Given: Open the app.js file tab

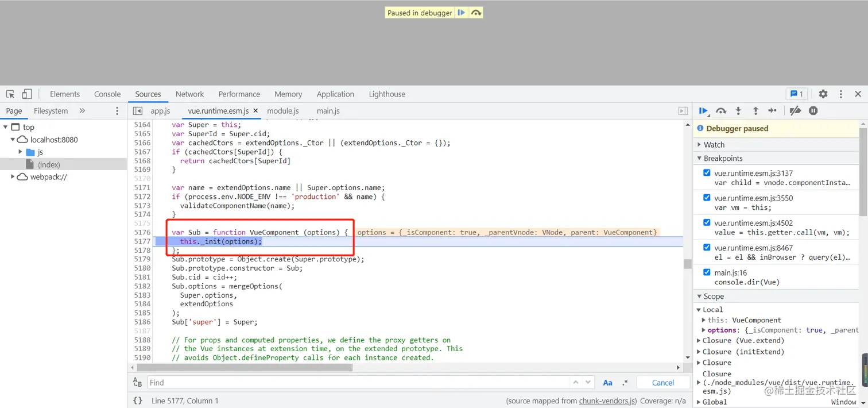Looking at the screenshot, I should click(161, 111).
